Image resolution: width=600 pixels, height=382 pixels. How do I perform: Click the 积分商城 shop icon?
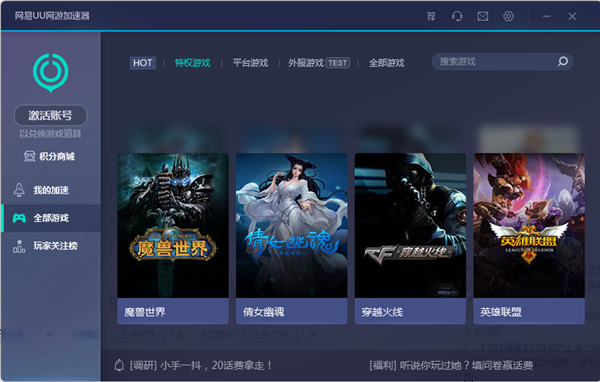pyautogui.click(x=29, y=156)
